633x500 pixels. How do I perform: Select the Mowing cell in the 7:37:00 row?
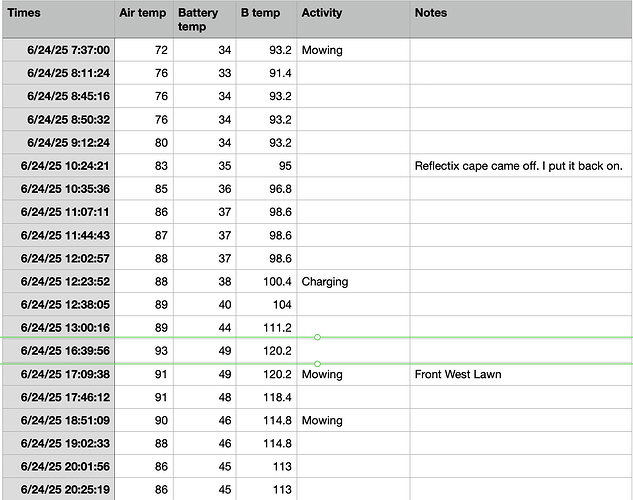click(x=353, y=50)
